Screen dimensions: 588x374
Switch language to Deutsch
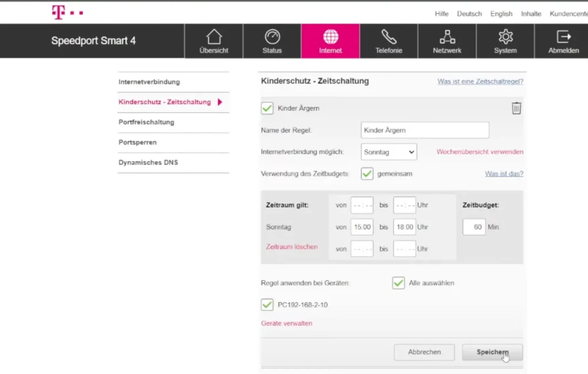point(469,14)
